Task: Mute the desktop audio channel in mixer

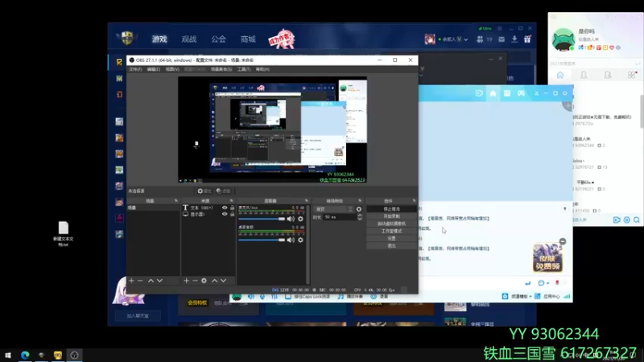Action: pos(291,240)
